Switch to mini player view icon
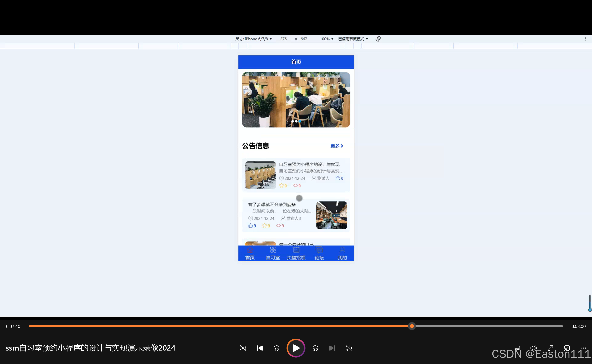The height and width of the screenshot is (364, 592). 567,348
